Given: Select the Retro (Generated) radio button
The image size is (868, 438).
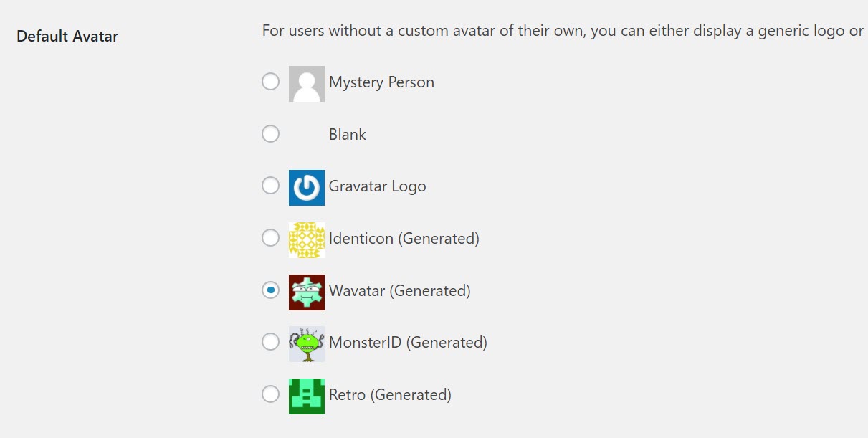Looking at the screenshot, I should pos(270,394).
